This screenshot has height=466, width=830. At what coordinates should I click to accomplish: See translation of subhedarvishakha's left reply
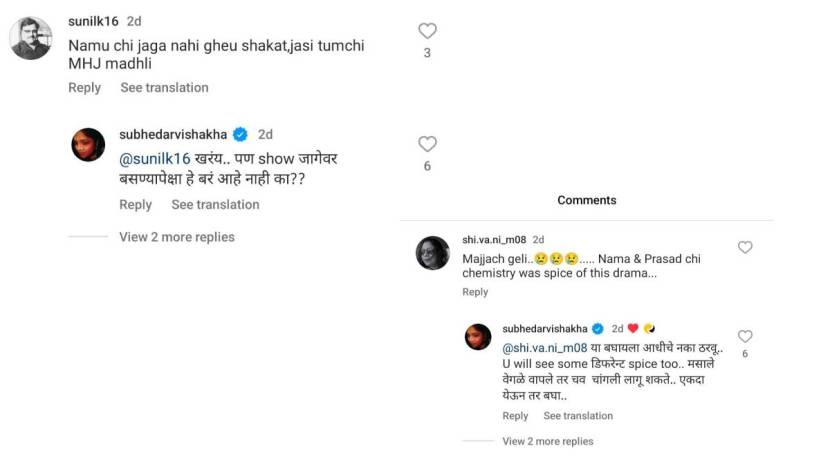[x=215, y=205]
